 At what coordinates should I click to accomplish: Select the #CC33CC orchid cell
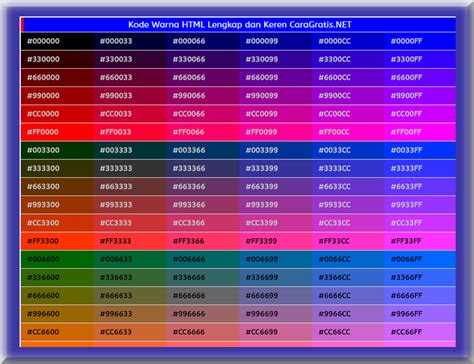click(x=348, y=223)
